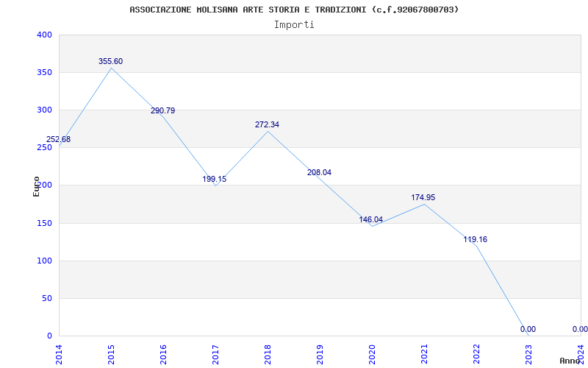Click the 290.79 value label

click(x=162, y=111)
